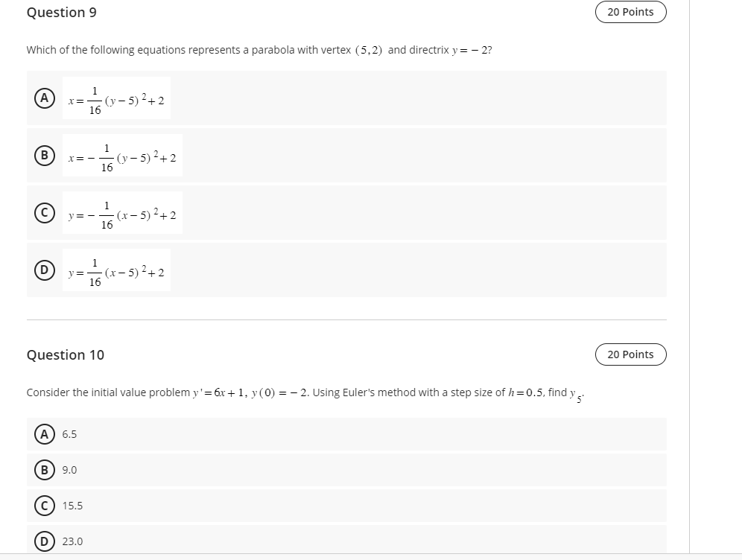742x560 pixels.
Task: Click the Question 9 heading
Action: (x=62, y=13)
